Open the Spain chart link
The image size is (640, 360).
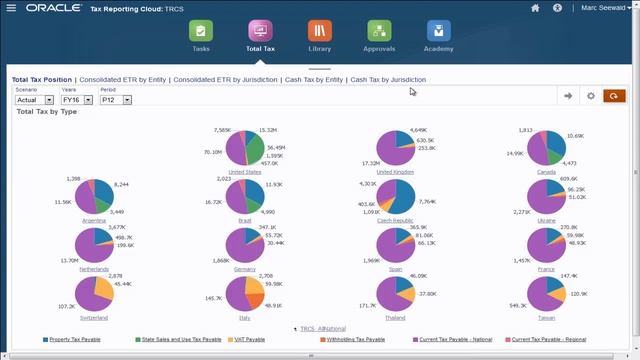pyautogui.click(x=395, y=269)
